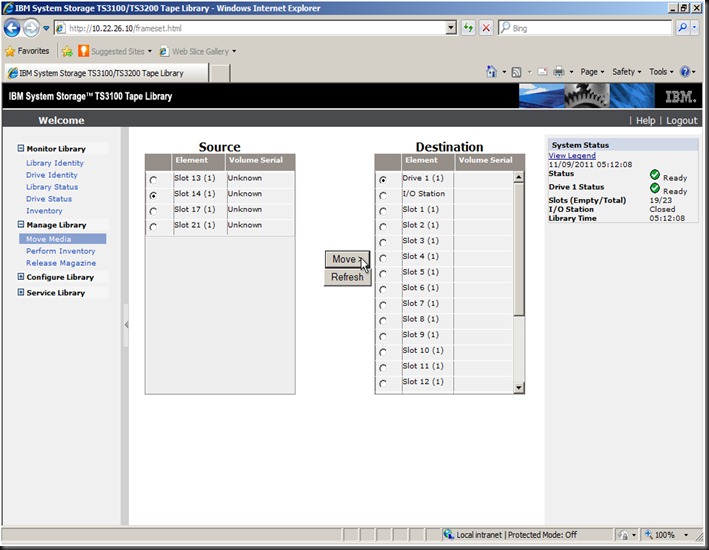Open Suggested Sites dropdown arrow
Viewport: 709px width, 550px height.
[x=150, y=51]
